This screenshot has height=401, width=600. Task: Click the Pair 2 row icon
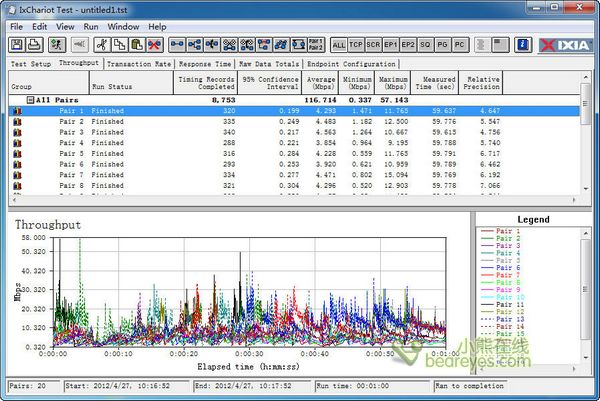[17, 122]
